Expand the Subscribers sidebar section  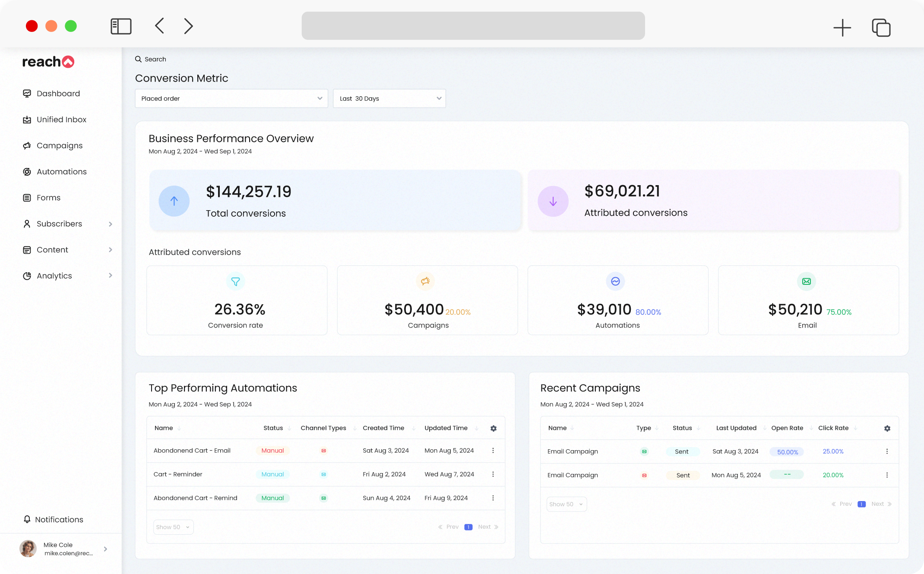[x=111, y=224]
